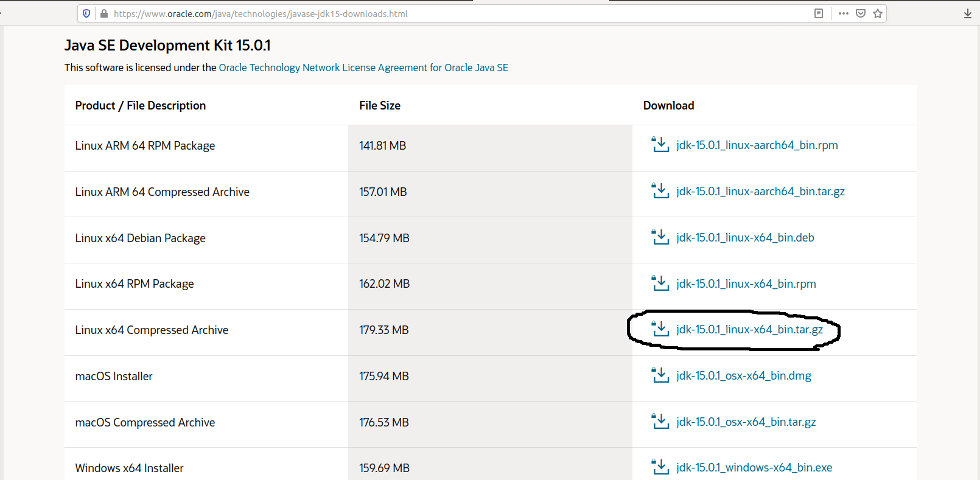The image size is (980, 480).
Task: Select Linux x64 RPM Package text
Action: point(135,283)
